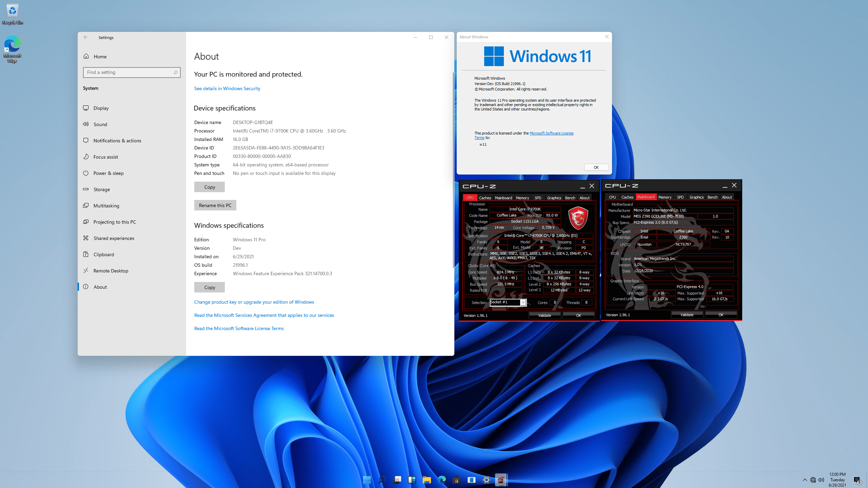
Task: Open Microsoft Store from the taskbar
Action: pos(456,480)
